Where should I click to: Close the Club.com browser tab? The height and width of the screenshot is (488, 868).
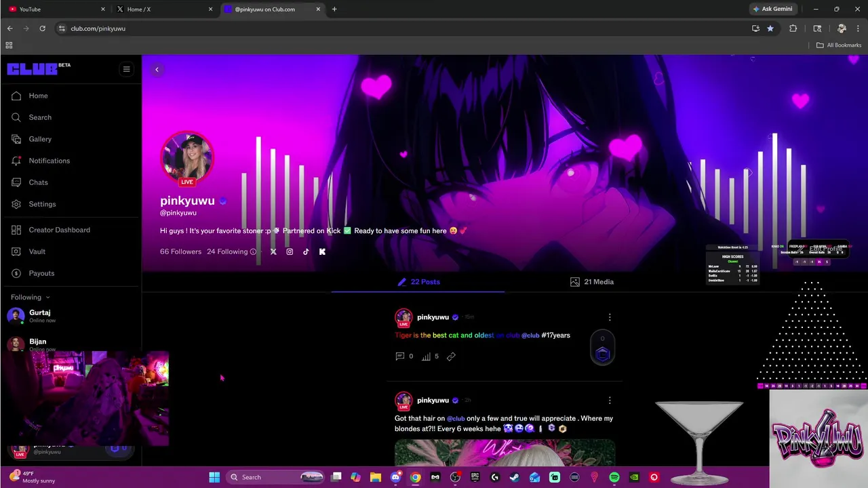click(x=318, y=9)
